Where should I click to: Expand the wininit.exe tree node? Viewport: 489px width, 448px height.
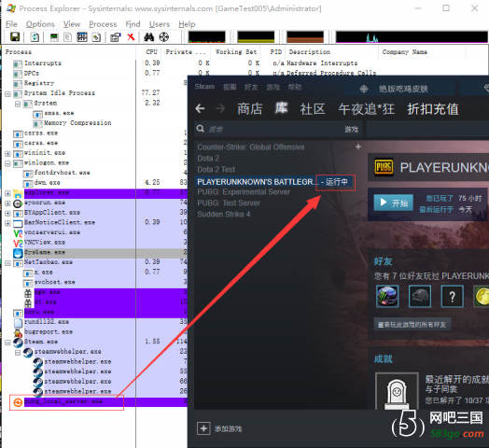[x=7, y=153]
